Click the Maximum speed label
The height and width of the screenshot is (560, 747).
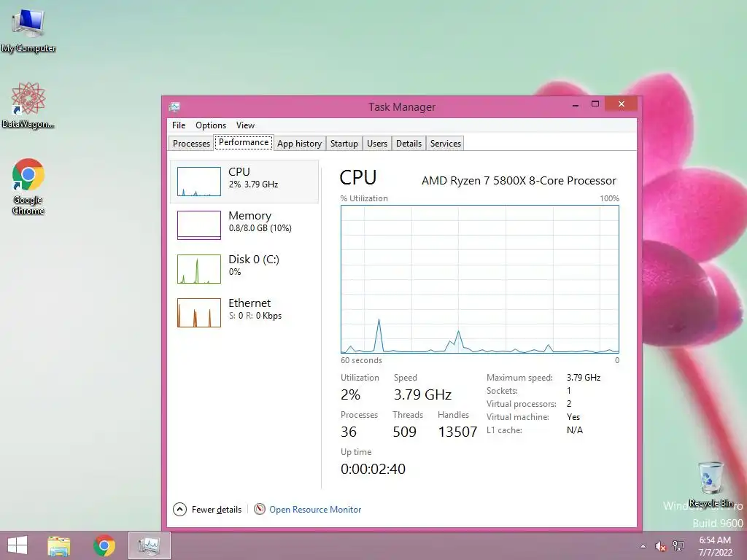coord(519,378)
